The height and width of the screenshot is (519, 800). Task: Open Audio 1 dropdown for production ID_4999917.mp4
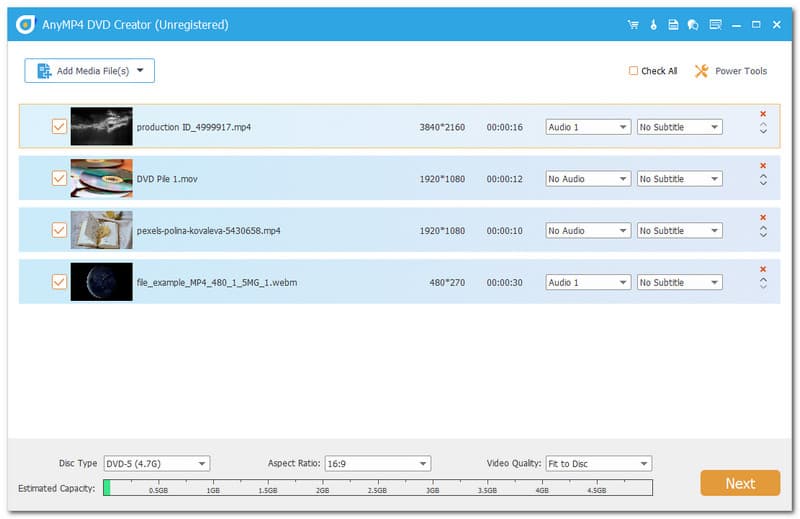tap(588, 127)
